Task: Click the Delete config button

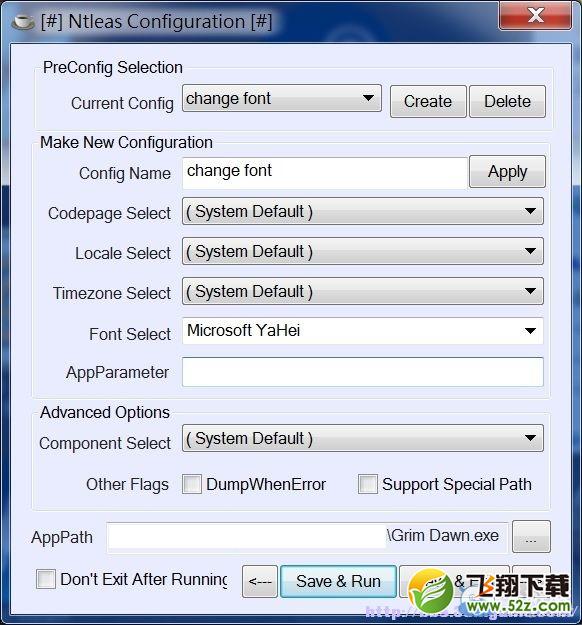Action: click(507, 101)
